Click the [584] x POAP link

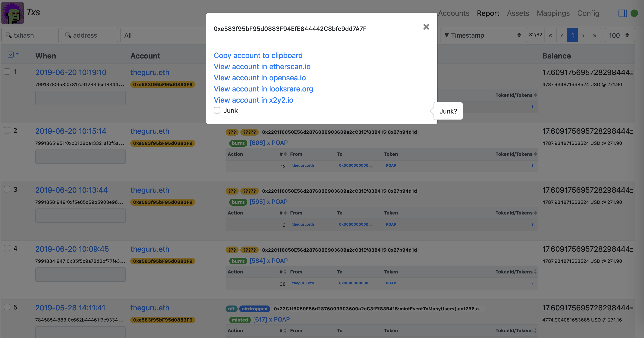tap(268, 261)
